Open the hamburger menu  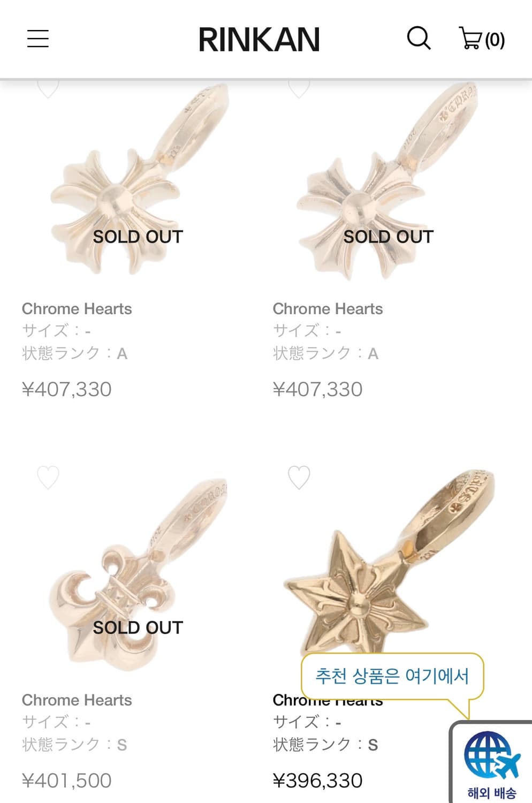[38, 39]
